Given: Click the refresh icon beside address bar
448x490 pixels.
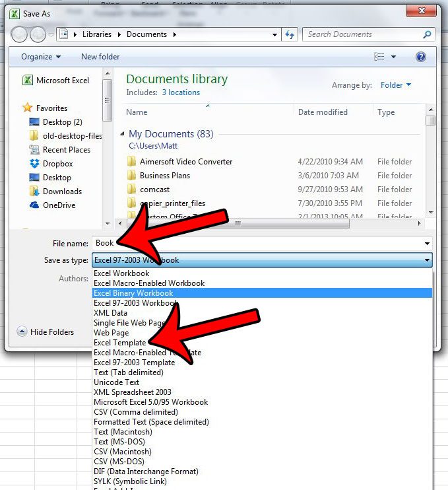Looking at the screenshot, I should click(x=290, y=34).
